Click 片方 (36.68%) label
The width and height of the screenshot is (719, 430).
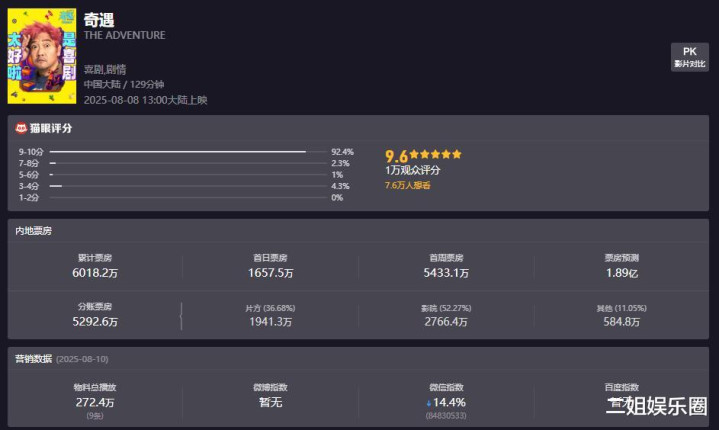point(271,308)
